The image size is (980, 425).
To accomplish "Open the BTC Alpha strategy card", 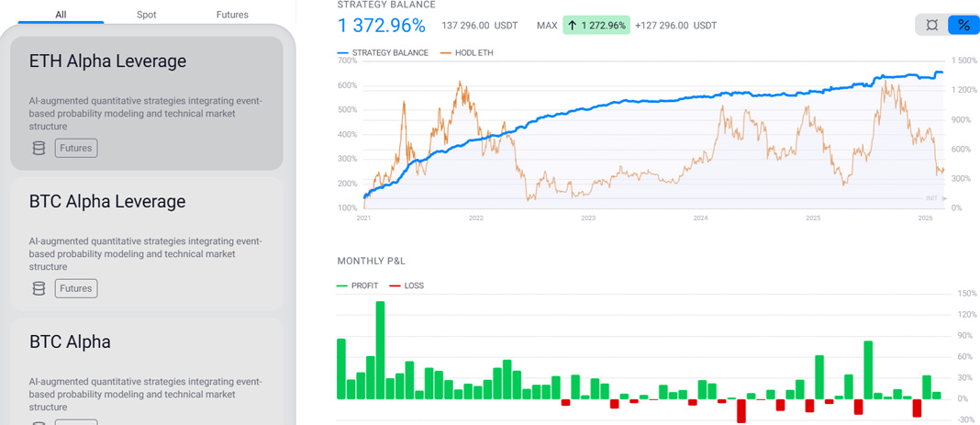I will 147,367.
